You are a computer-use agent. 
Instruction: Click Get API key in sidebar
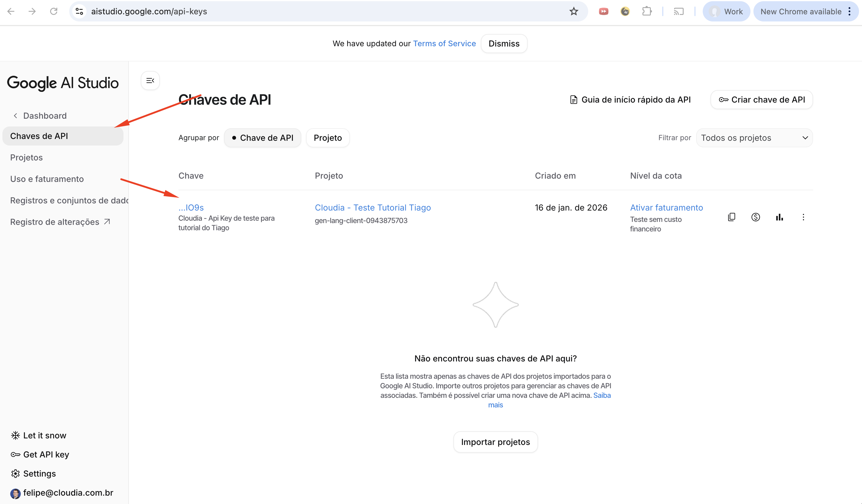(40, 454)
